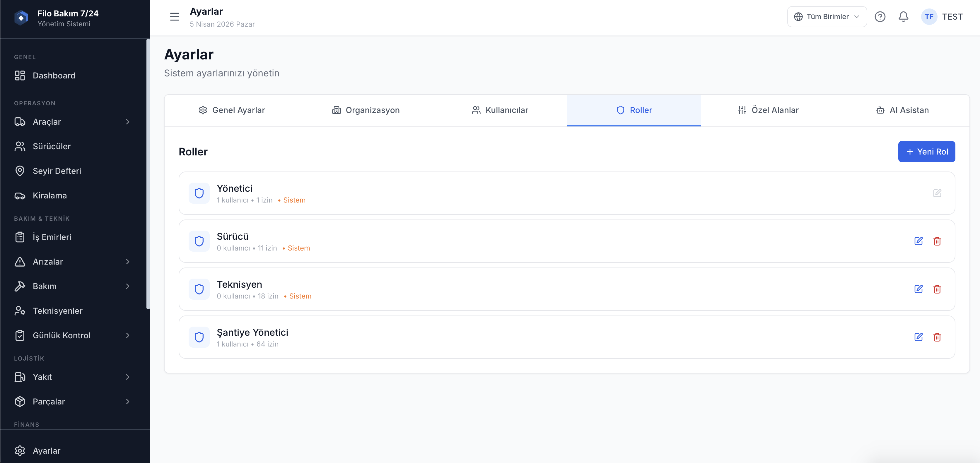Go to Seyir Defteri in sidebar

pos(57,171)
